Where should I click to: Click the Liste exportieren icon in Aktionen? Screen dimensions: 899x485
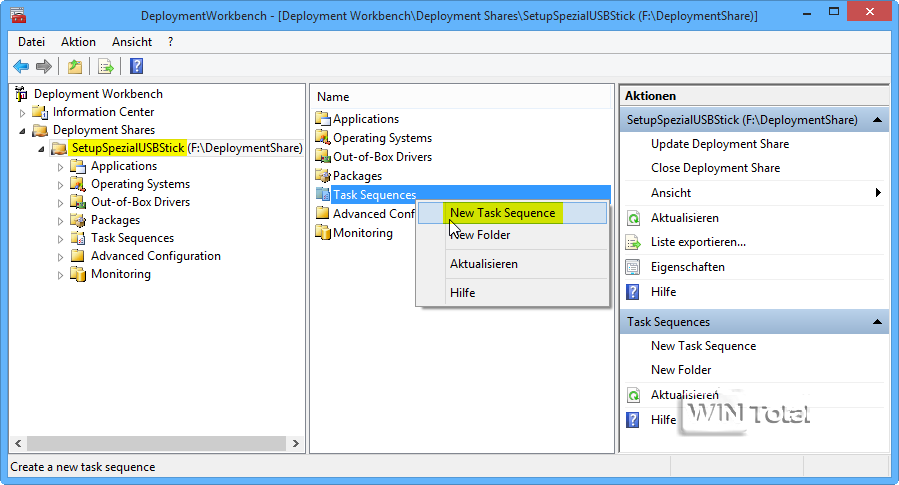tap(633, 242)
